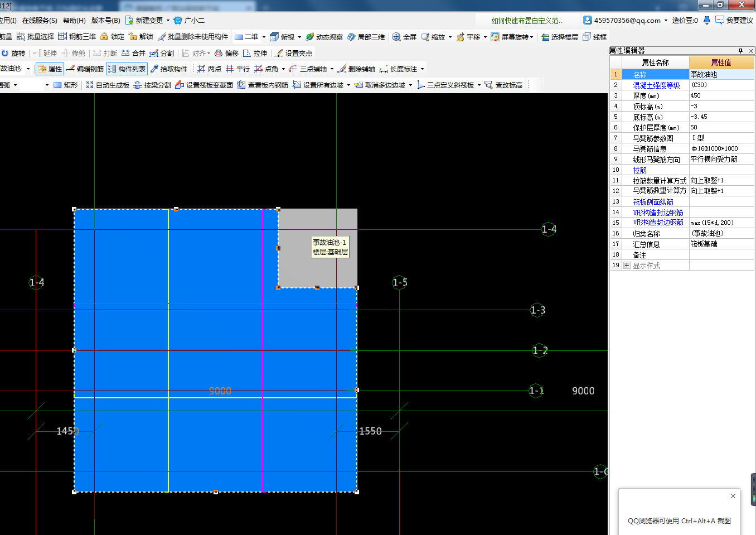The image size is (756, 535).
Task: Open the 三点辅轴 dropdown arrow
Action: [x=332, y=69]
